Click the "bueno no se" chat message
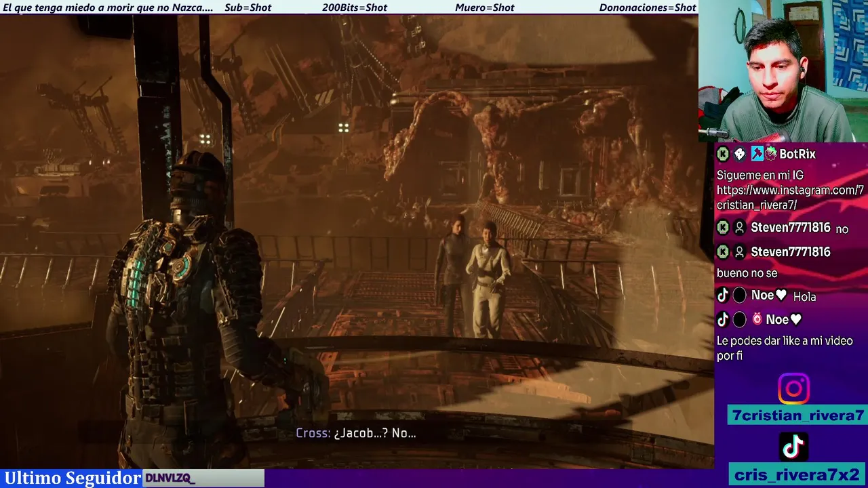Image resolution: width=868 pixels, height=488 pixels. tap(747, 273)
